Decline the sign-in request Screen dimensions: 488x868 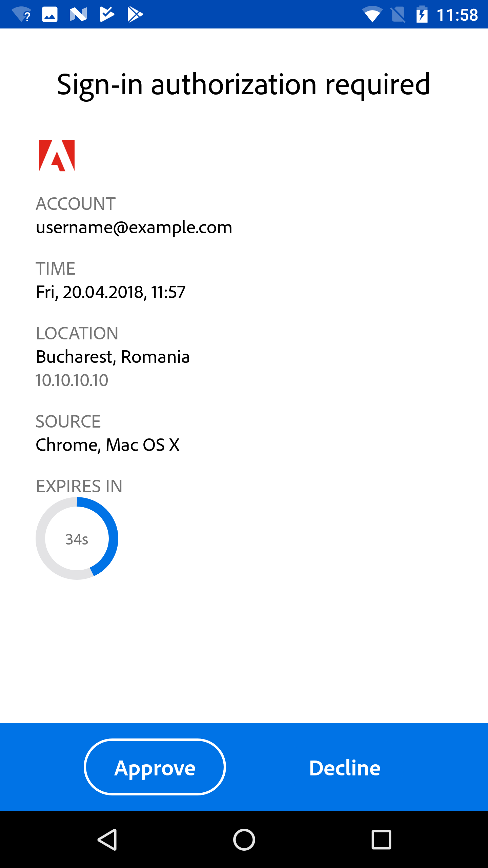[345, 768]
